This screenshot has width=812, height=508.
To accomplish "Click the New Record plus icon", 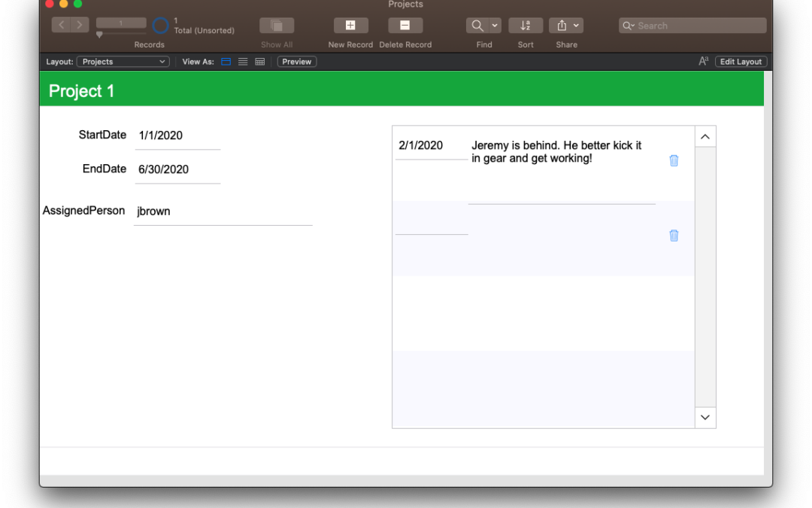I will click(x=350, y=26).
